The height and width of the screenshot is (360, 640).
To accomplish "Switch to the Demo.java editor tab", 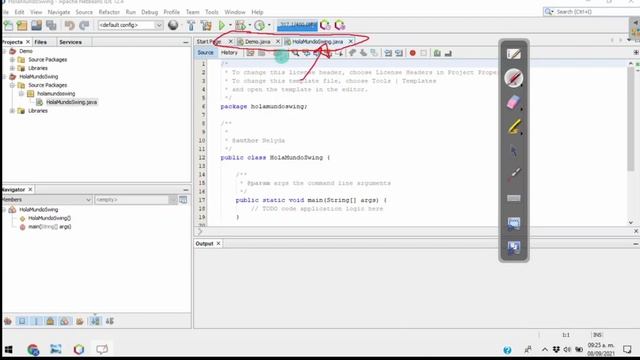I will 258,42.
